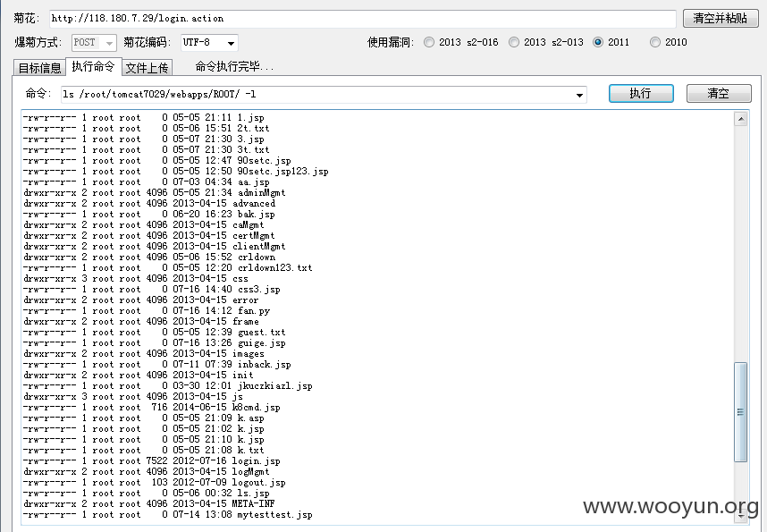The width and height of the screenshot is (767, 532).
Task: Click the 清空 button
Action: pyautogui.click(x=719, y=94)
